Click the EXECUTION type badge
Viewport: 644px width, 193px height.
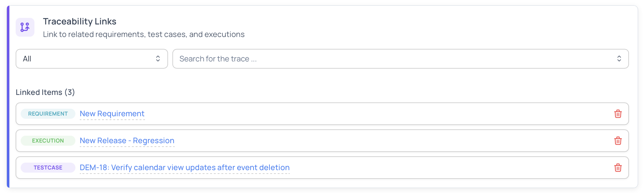click(x=48, y=141)
